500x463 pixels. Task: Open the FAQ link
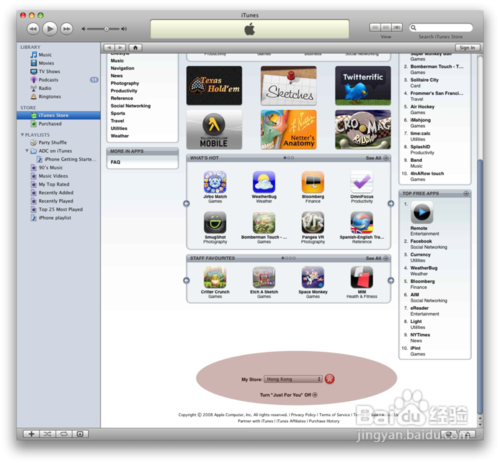(115, 162)
